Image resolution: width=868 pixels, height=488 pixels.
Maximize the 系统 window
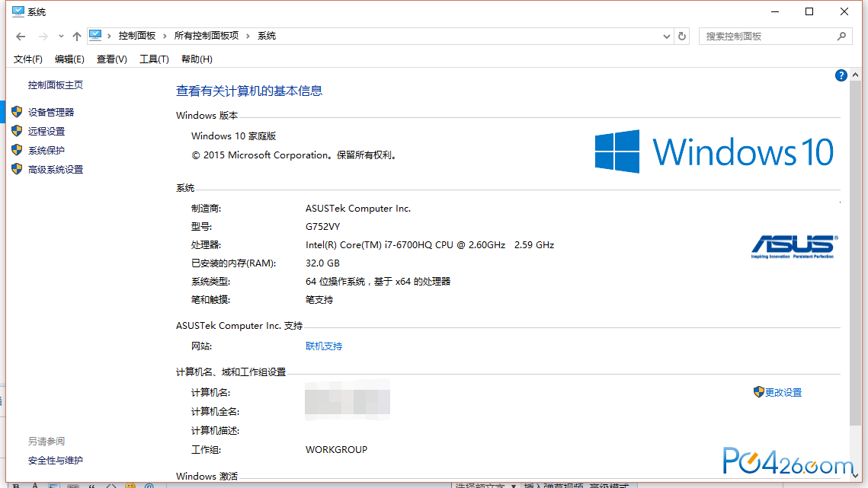point(809,11)
